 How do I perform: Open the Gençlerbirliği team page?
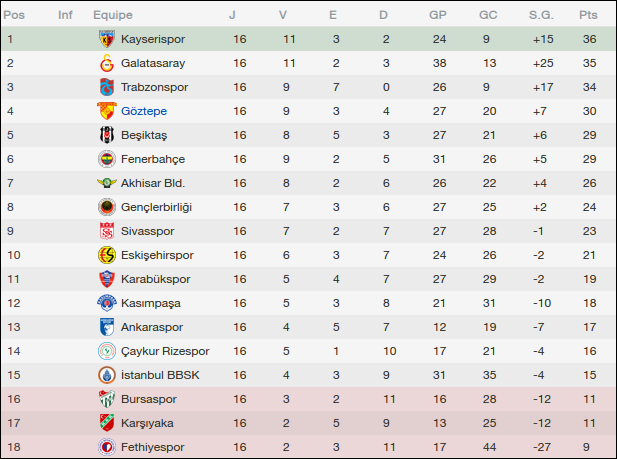[156, 207]
